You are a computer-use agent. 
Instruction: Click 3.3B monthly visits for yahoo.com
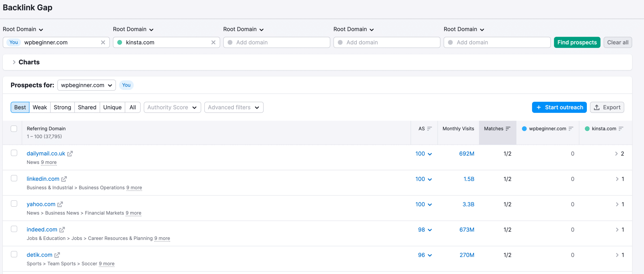coord(468,204)
